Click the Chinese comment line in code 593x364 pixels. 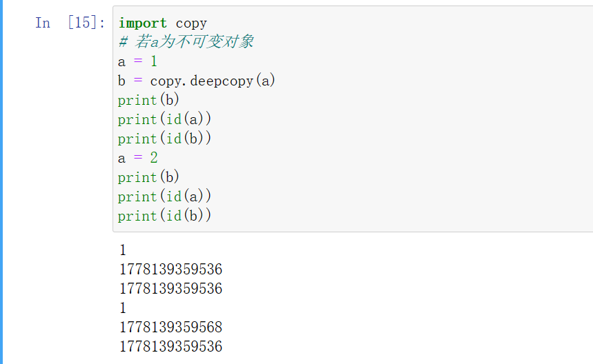point(186,42)
